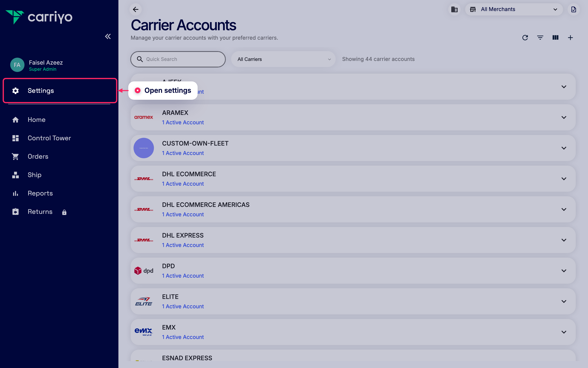Click CUSTOM-OWN-FLEET 1 Active Account link
588x368 pixels.
(x=183, y=153)
